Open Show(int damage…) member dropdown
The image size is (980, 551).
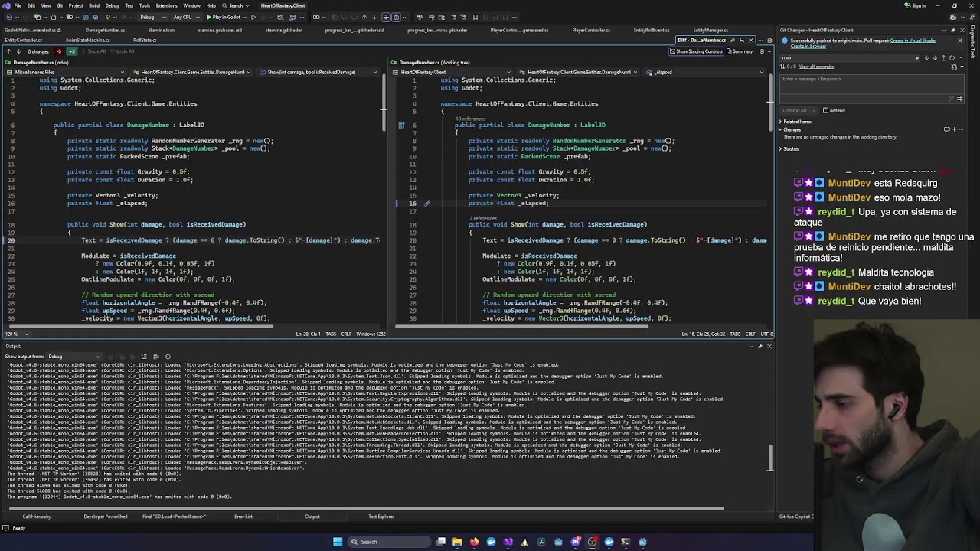[x=319, y=72]
